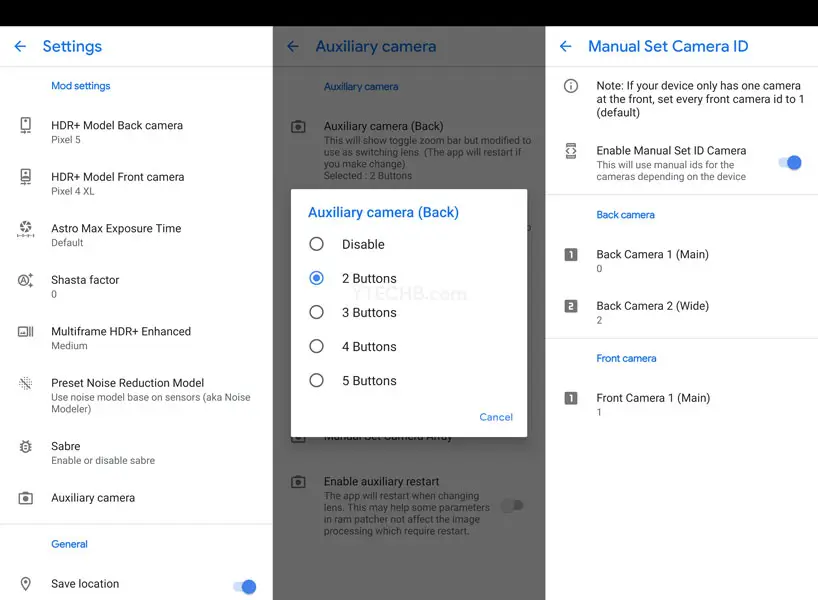Select the 5 Buttons radio option
Viewport: 818px width, 600px height.
pos(317,380)
